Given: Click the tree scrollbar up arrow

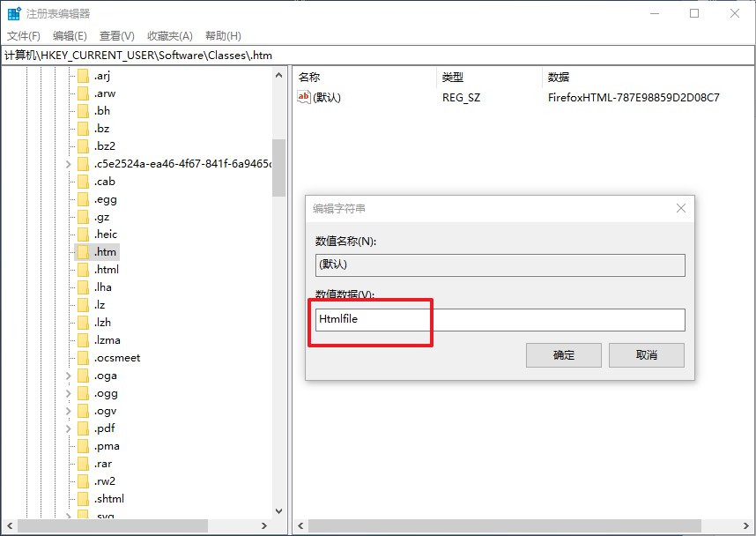Looking at the screenshot, I should click(278, 75).
